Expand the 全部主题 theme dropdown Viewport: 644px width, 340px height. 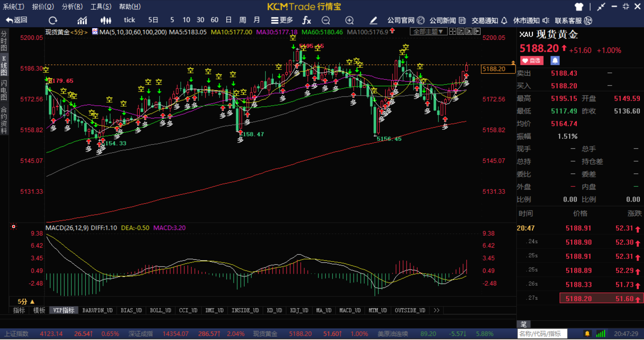(428, 32)
